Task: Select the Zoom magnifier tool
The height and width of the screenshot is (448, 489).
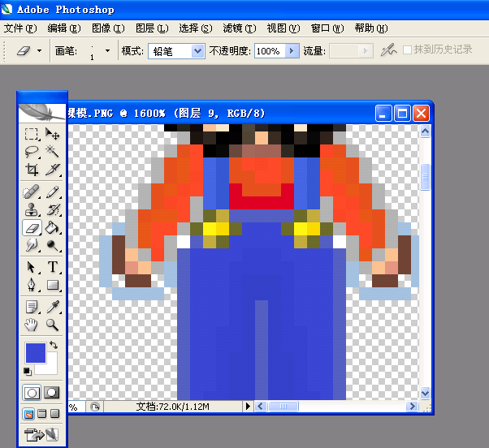Action: coord(52,325)
